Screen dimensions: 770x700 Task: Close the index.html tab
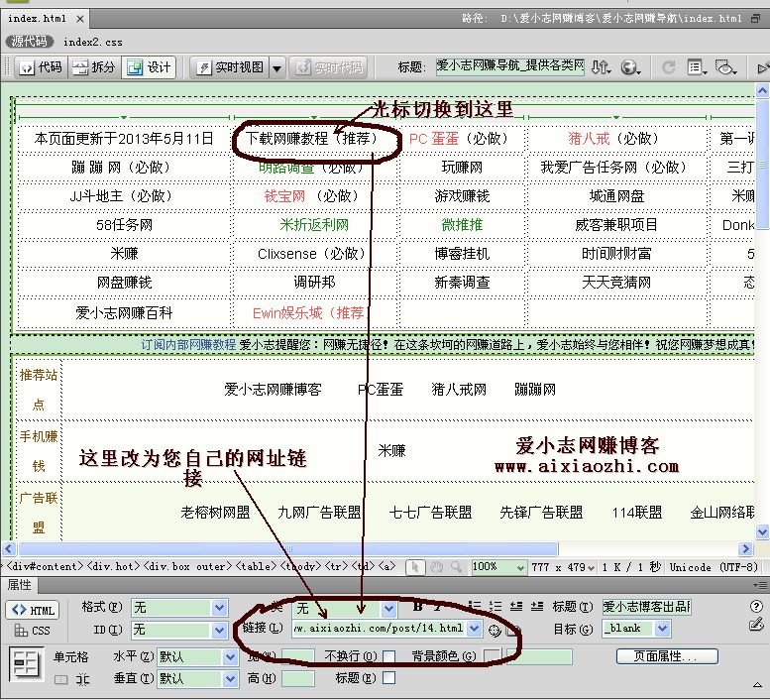(80, 19)
